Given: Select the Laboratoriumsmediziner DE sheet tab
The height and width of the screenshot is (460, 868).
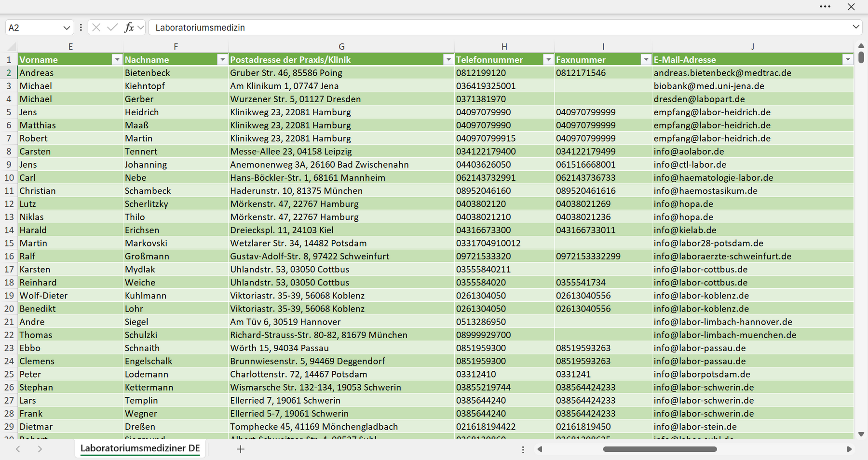Looking at the screenshot, I should coord(140,448).
